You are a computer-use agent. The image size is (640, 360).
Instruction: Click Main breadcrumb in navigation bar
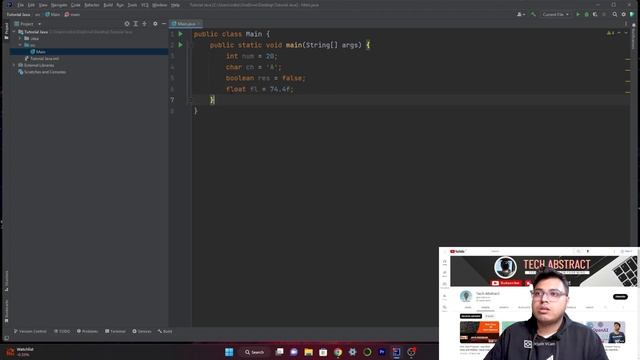[53, 14]
